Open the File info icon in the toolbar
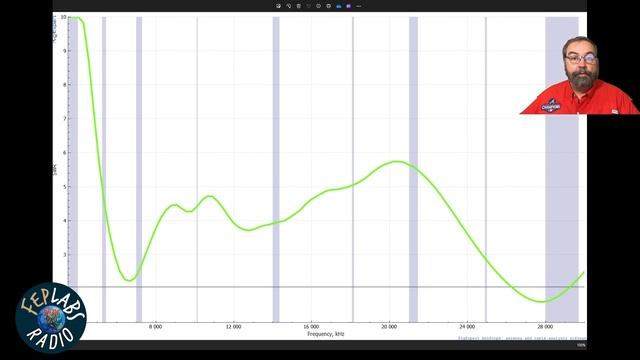 tap(318, 6)
